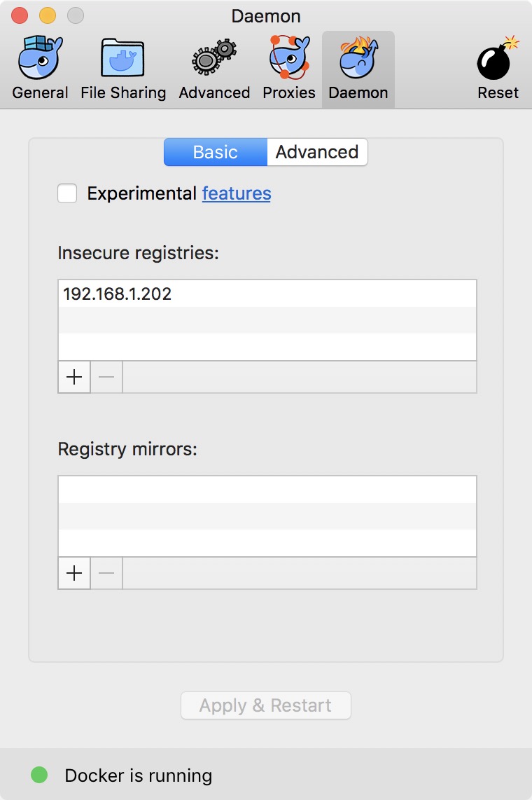Viewport: 532px width, 800px height.
Task: Open the experimental features link
Action: [x=237, y=193]
